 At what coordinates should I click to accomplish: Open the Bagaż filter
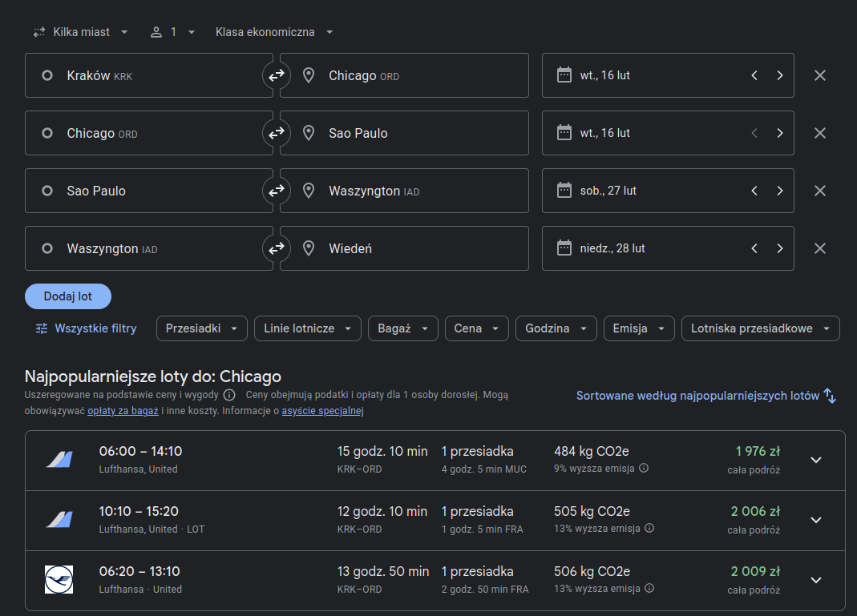(402, 328)
